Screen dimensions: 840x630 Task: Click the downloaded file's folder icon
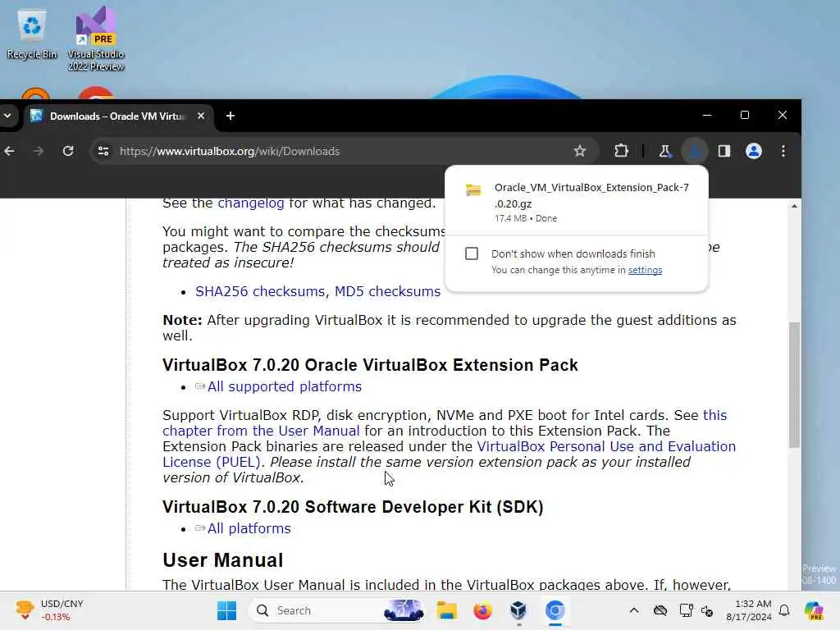[x=473, y=189]
